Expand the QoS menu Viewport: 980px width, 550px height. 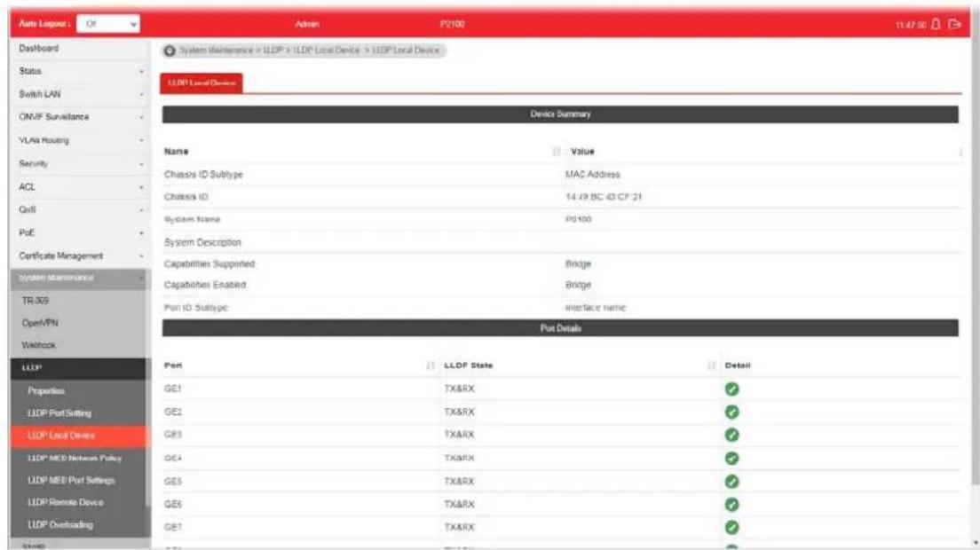pyautogui.click(x=80, y=209)
